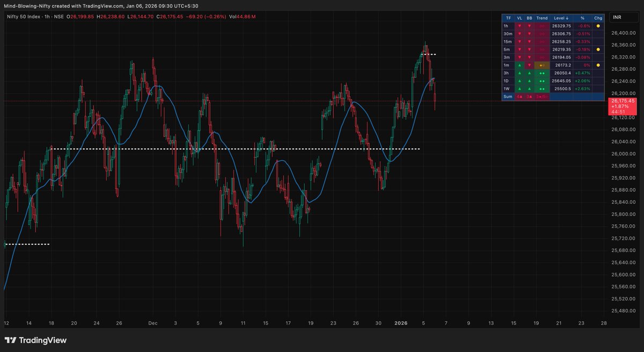Click level 25500.5 in the table
Screen dimensions: 644x352
(562, 88)
